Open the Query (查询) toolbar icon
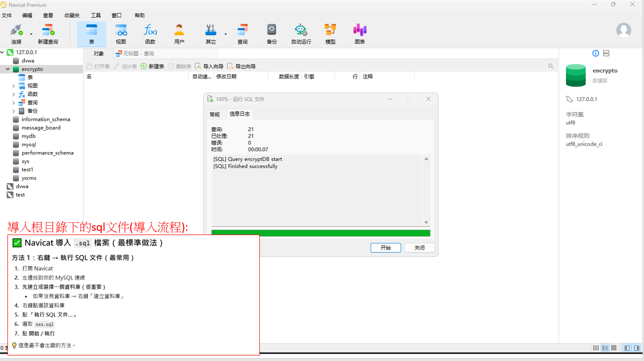 pyautogui.click(x=242, y=34)
